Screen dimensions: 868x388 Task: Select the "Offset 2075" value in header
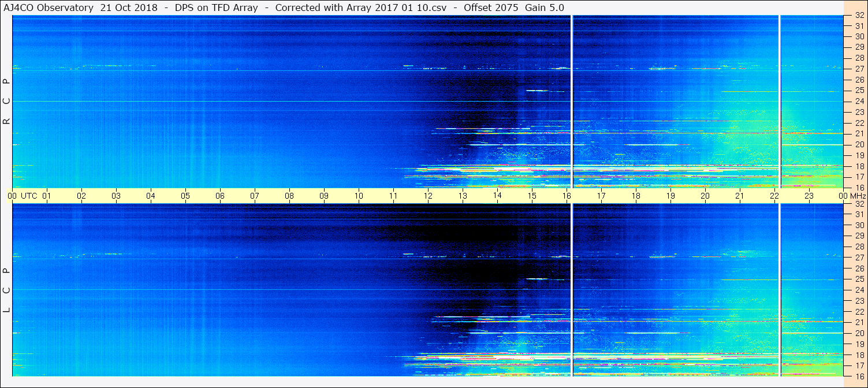(x=491, y=8)
